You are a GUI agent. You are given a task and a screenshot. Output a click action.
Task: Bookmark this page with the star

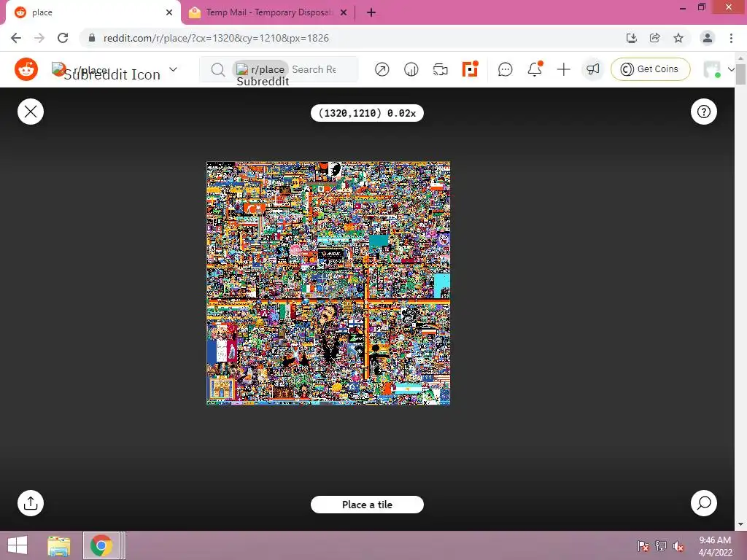coord(678,38)
